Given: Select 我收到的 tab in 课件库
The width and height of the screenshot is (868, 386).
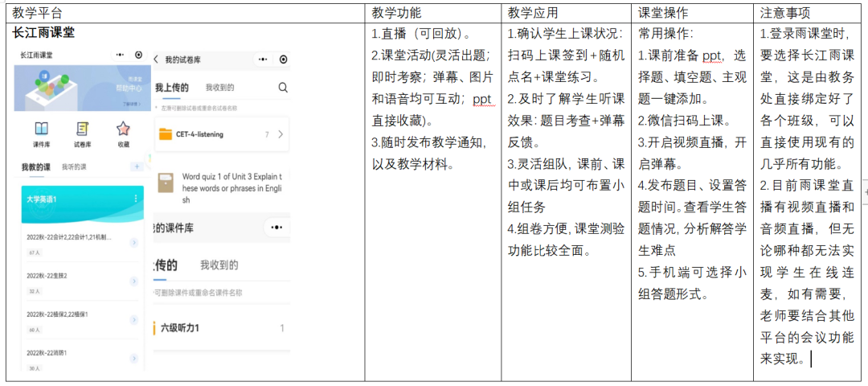Looking at the screenshot, I should pyautogui.click(x=219, y=265).
